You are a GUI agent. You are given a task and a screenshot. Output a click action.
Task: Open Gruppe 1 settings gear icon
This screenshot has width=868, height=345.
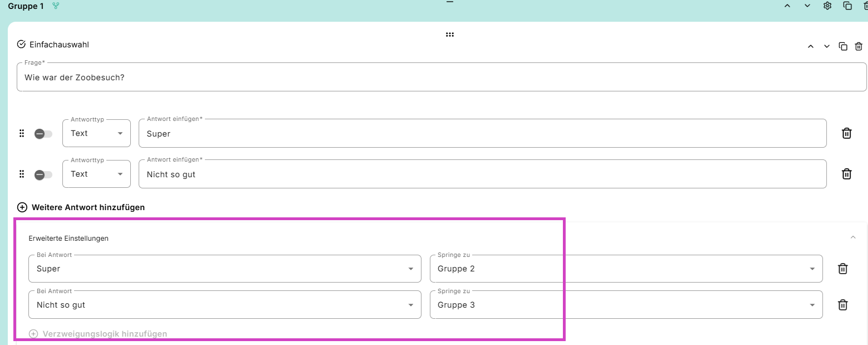point(827,6)
